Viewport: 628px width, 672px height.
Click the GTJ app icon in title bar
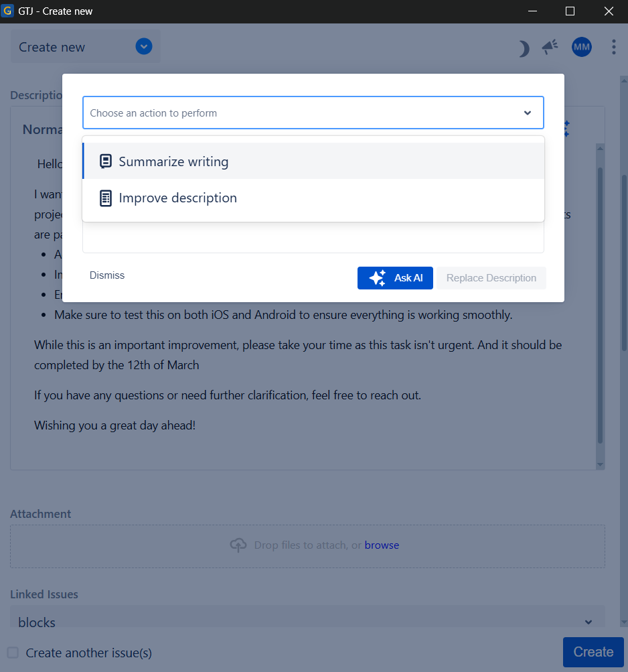(x=8, y=11)
